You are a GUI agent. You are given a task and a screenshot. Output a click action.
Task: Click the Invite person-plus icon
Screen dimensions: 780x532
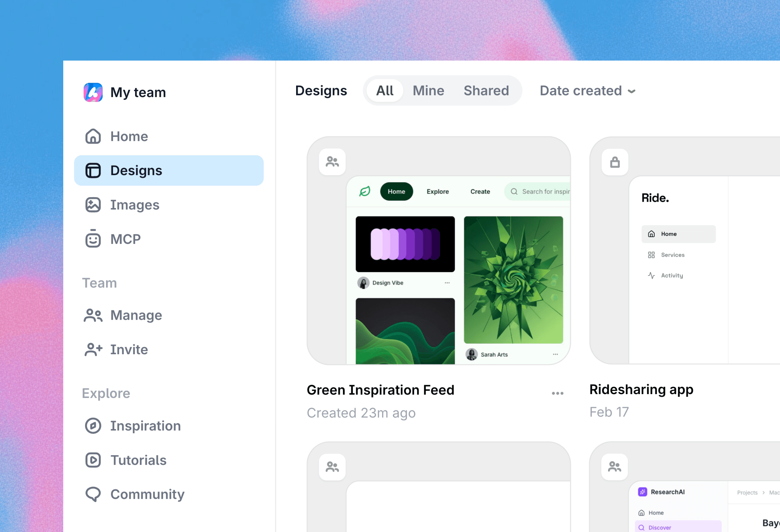pyautogui.click(x=93, y=350)
